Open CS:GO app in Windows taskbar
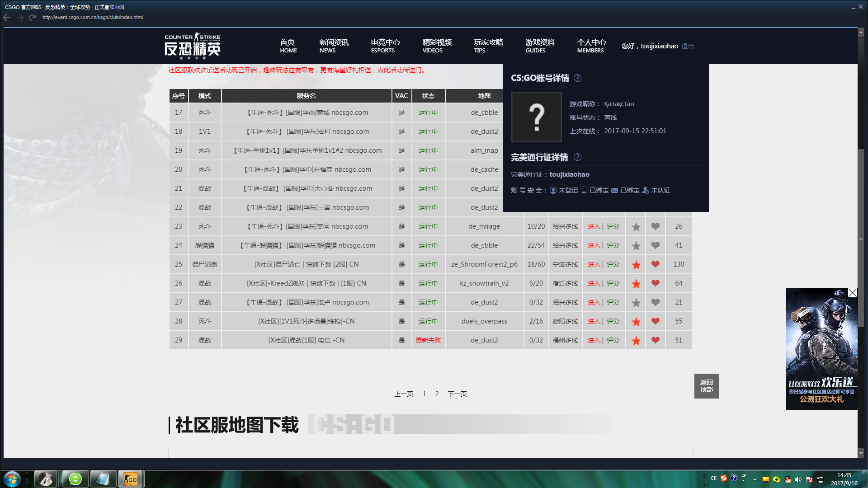The height and width of the screenshot is (488, 868). [130, 479]
